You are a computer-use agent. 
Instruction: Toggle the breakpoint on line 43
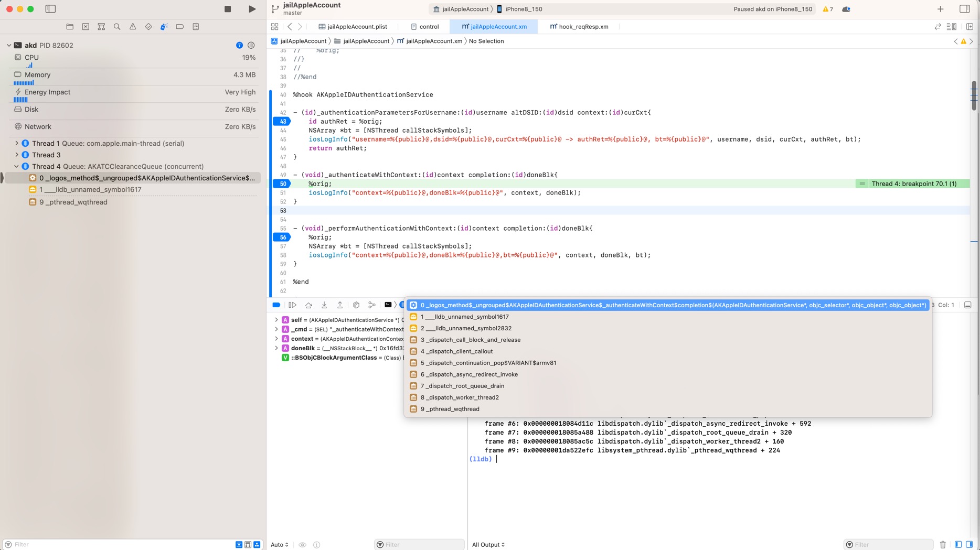(282, 121)
